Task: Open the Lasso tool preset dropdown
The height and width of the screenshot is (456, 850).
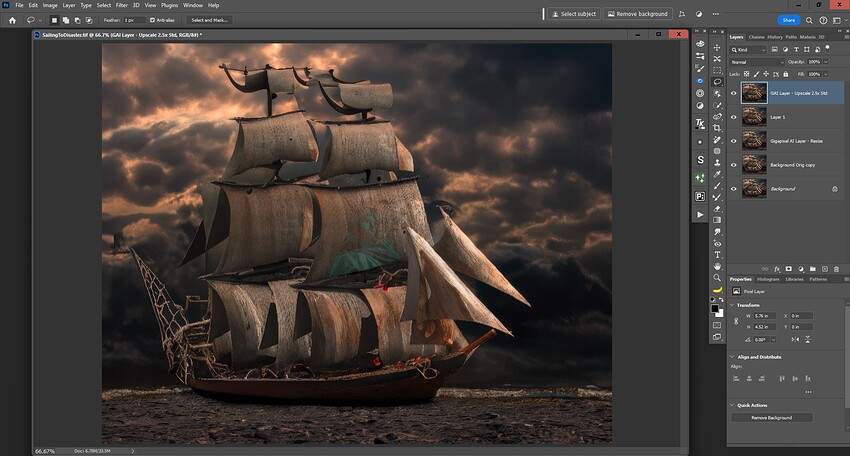Action: point(40,20)
